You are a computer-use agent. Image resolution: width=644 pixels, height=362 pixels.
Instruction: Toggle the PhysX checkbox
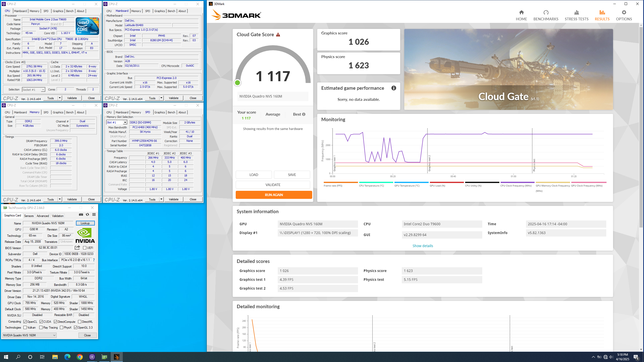click(x=61, y=328)
